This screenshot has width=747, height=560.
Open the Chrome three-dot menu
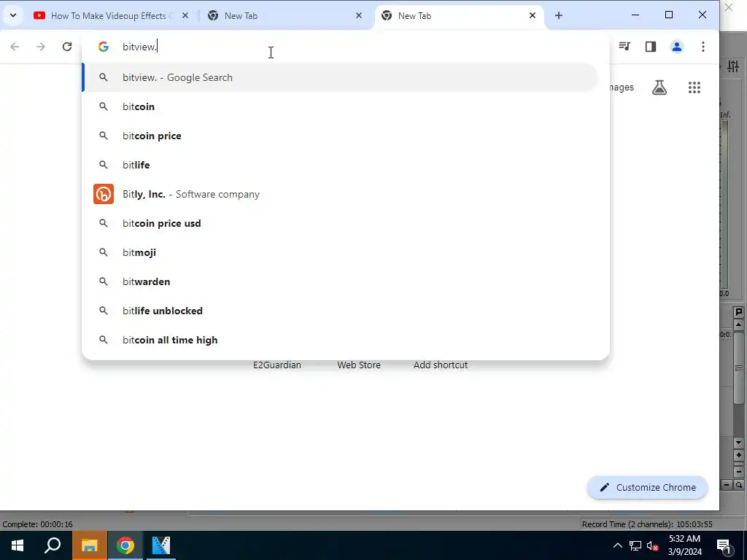(703, 47)
